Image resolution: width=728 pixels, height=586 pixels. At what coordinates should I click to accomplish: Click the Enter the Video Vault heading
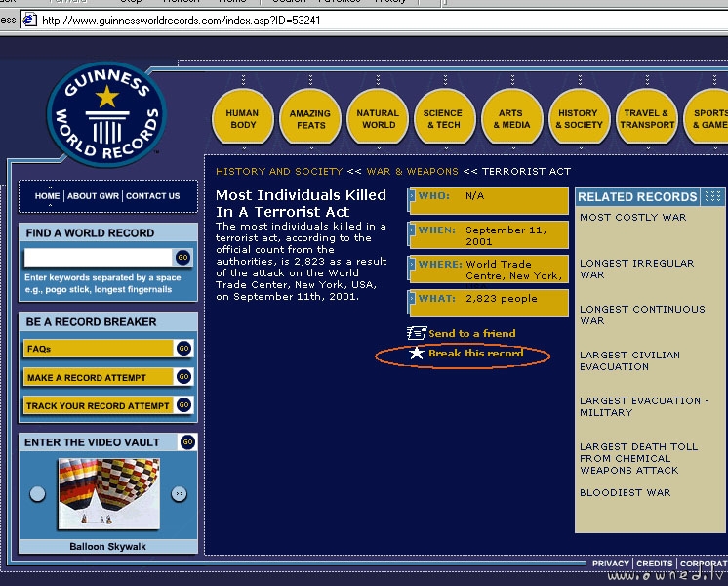tap(92, 442)
